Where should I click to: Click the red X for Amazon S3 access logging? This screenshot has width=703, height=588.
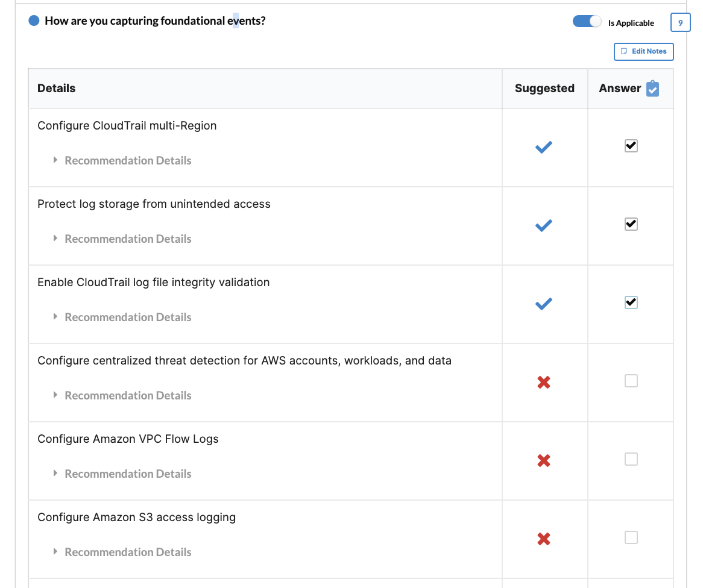pos(543,539)
